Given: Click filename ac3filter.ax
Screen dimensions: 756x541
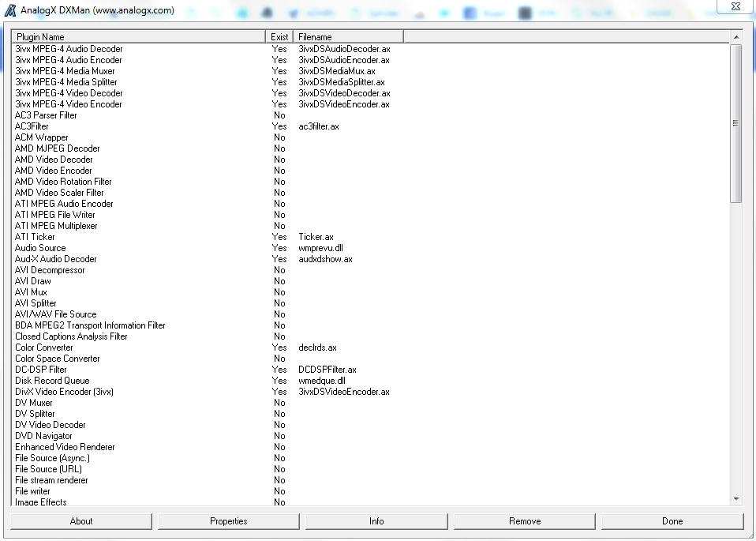Looking at the screenshot, I should click(x=319, y=126).
